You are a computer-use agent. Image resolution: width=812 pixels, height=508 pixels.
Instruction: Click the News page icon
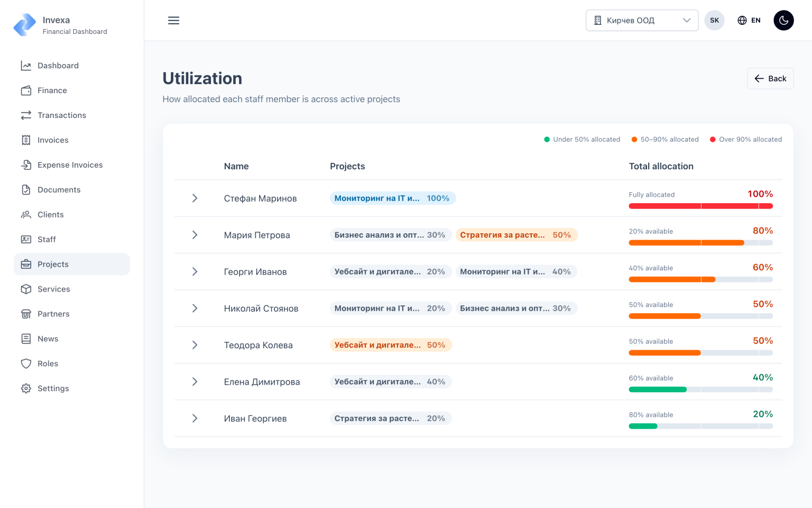point(26,339)
